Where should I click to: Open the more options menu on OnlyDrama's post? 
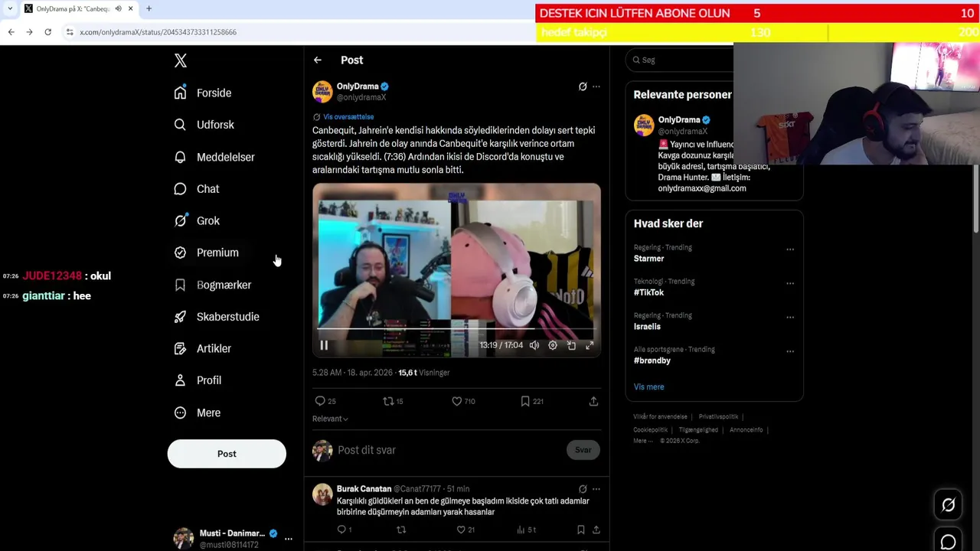pyautogui.click(x=596, y=86)
